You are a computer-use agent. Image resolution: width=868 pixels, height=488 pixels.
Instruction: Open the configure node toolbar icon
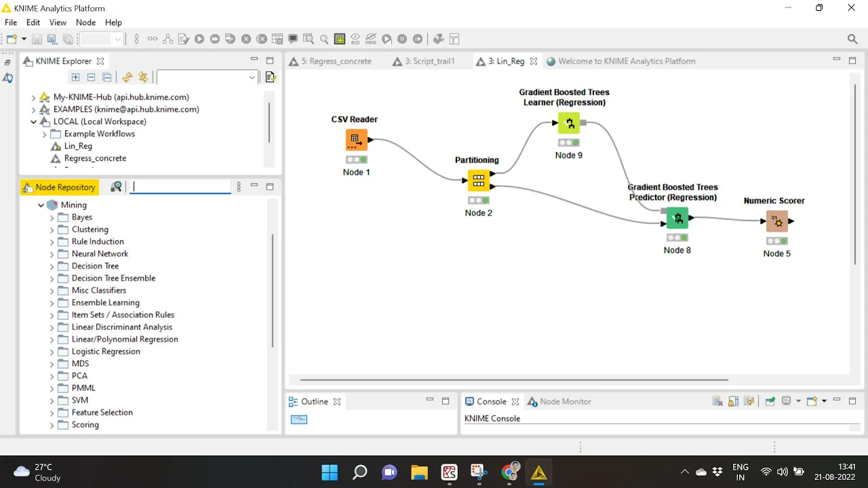pyautogui.click(x=184, y=39)
